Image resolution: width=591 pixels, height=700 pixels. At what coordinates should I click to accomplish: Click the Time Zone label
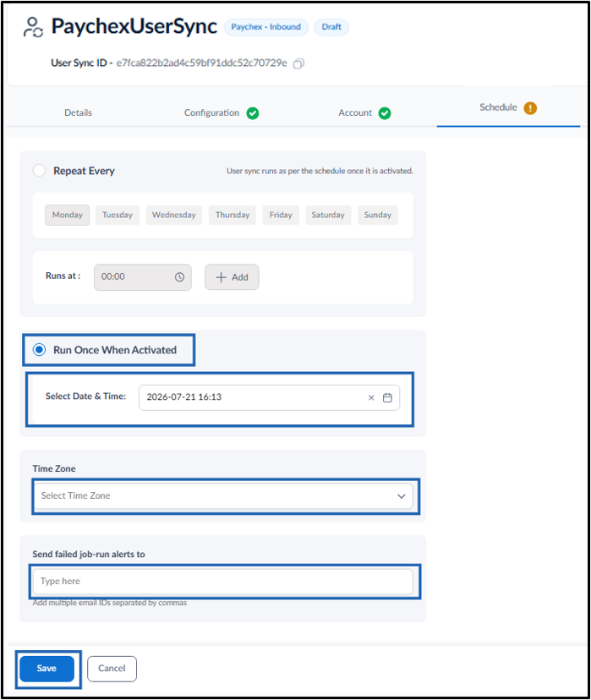[54, 468]
